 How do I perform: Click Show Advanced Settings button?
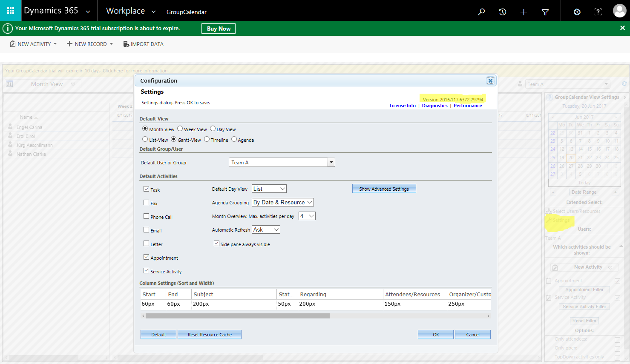tap(384, 189)
